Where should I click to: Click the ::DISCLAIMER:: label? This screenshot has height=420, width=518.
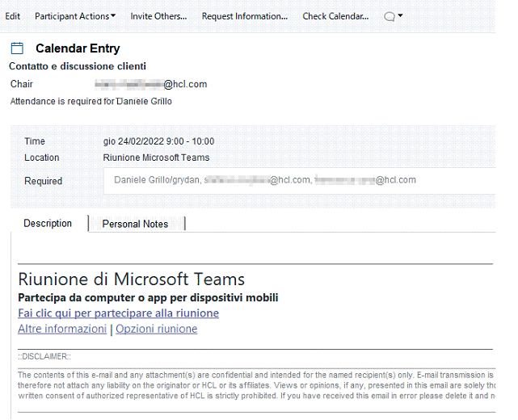point(44,357)
